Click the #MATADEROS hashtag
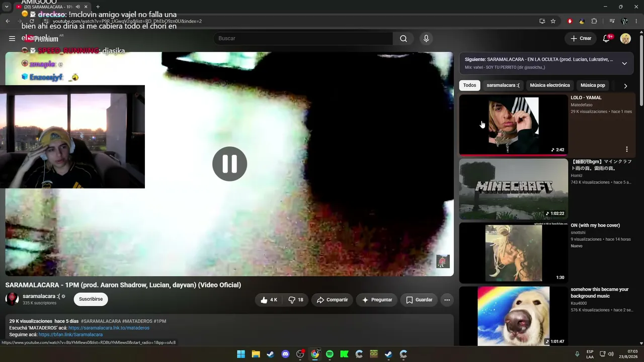644x362 pixels. click(x=137, y=321)
